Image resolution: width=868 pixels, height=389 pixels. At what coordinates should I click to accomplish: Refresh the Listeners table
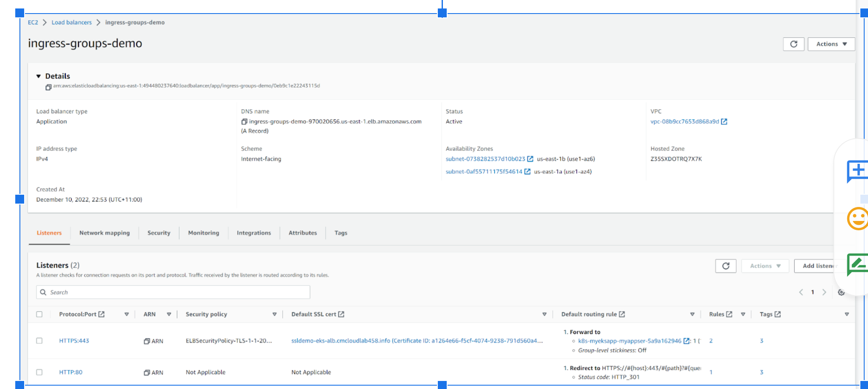coord(726,266)
